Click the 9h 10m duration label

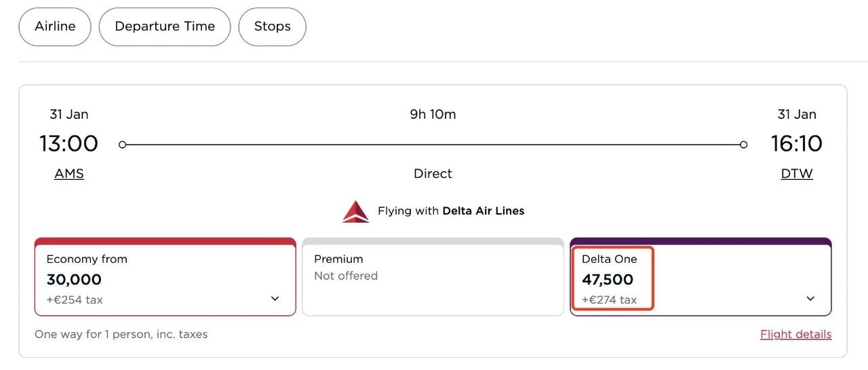pos(433,114)
